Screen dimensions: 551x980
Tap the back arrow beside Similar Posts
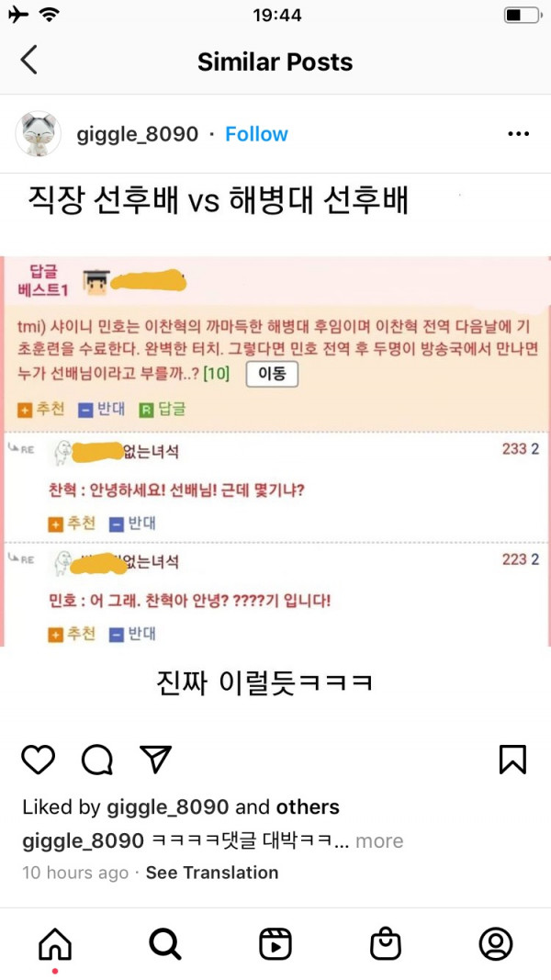28,61
